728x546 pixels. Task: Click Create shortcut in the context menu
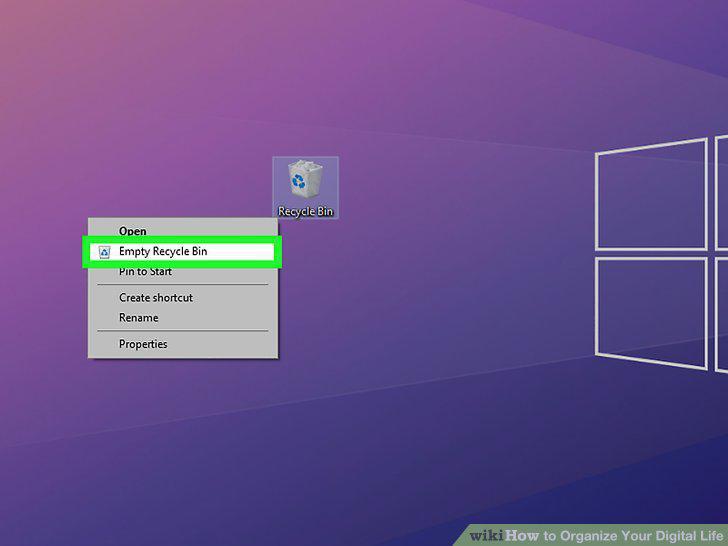coord(183,298)
